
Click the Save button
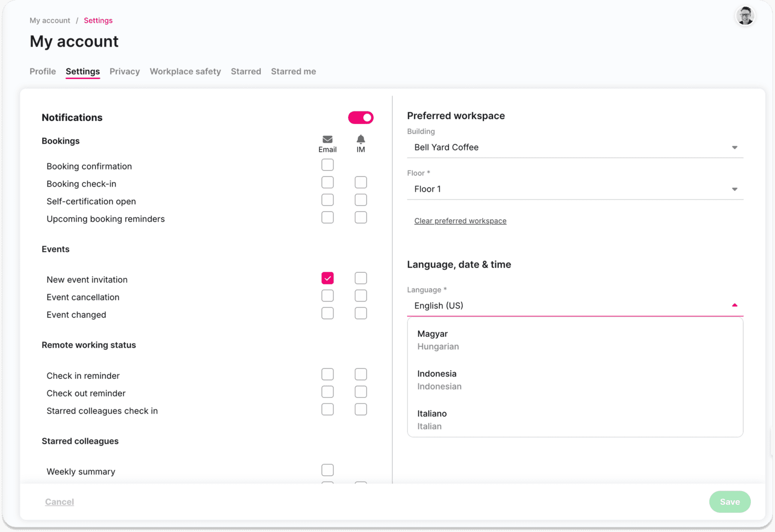pyautogui.click(x=730, y=502)
